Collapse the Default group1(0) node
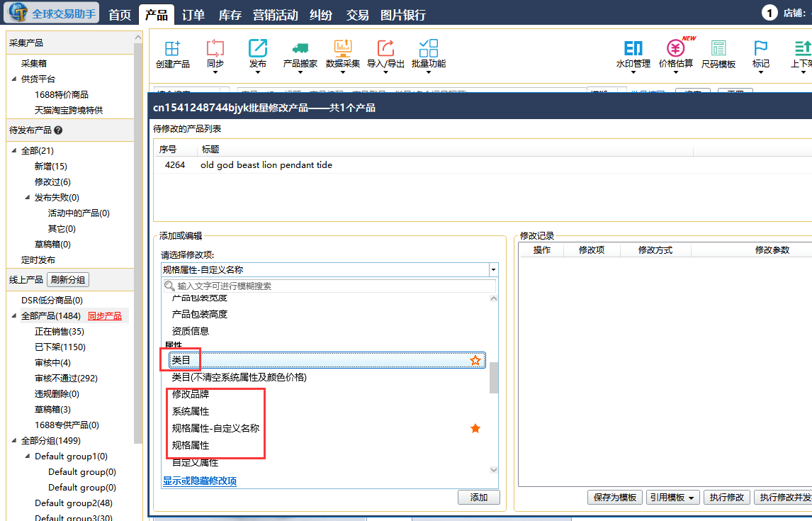 pos(28,456)
